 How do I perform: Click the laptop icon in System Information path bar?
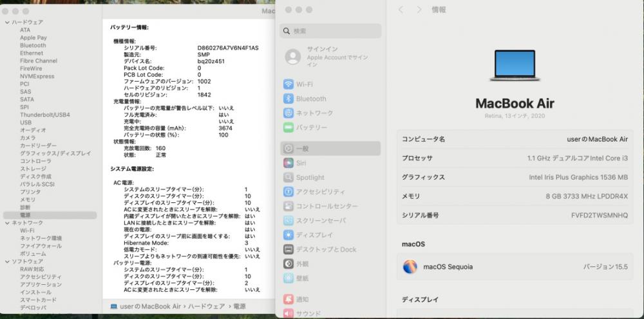(114, 307)
